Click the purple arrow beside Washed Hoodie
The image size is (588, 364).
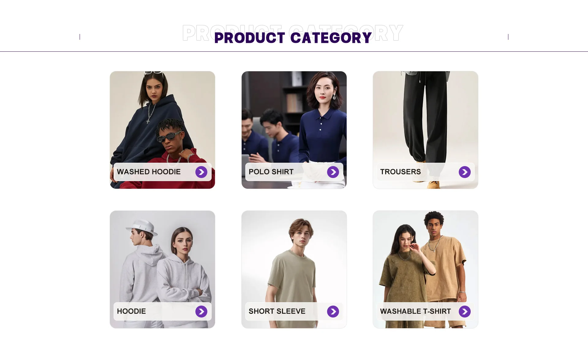pyautogui.click(x=201, y=172)
